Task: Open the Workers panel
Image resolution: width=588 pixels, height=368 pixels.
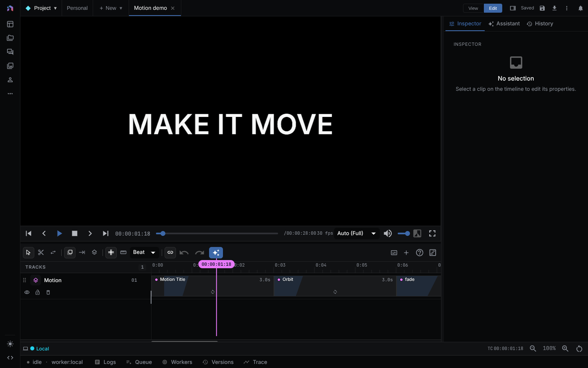Action: click(177, 362)
